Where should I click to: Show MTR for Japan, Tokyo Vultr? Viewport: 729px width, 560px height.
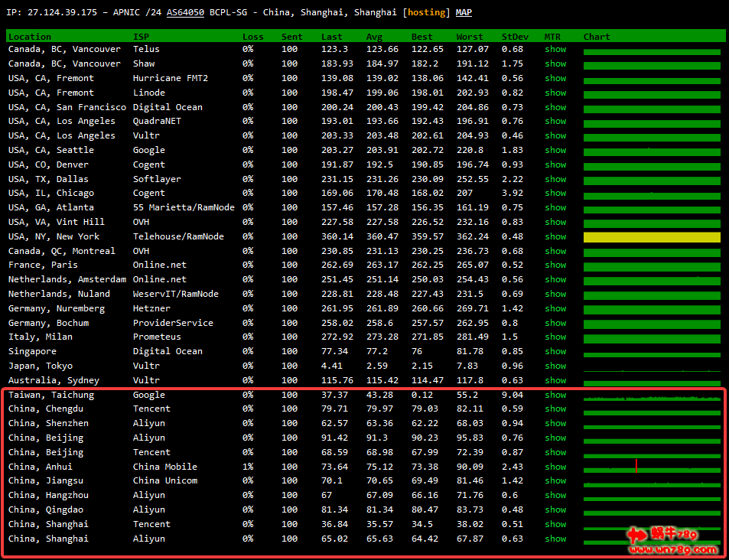pyautogui.click(x=555, y=366)
